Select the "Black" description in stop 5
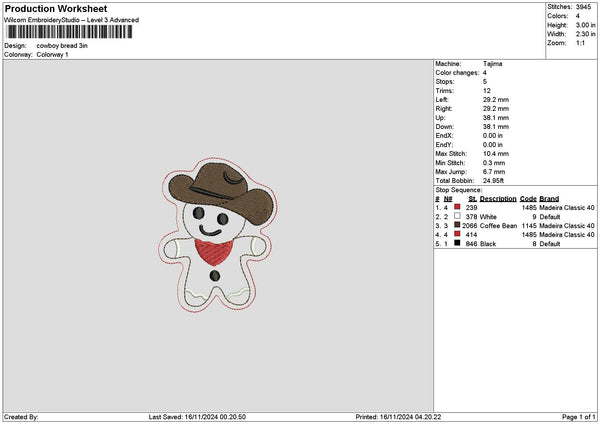The width and height of the screenshot is (600, 424). click(488, 244)
